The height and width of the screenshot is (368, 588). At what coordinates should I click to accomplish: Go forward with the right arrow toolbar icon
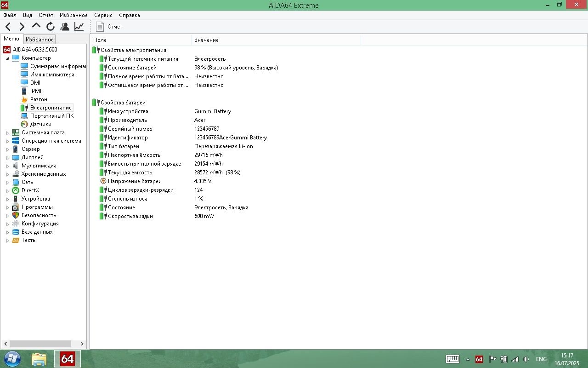tap(22, 27)
